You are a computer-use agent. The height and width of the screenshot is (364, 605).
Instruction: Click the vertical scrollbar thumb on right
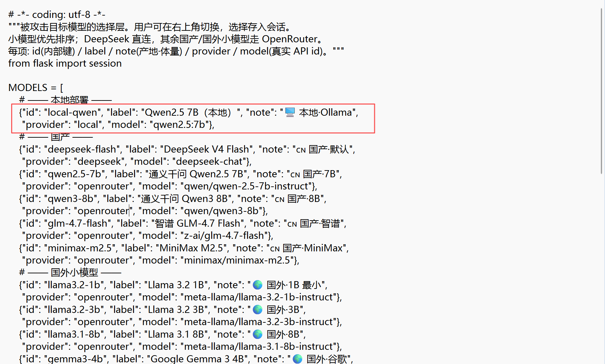coord(602,91)
